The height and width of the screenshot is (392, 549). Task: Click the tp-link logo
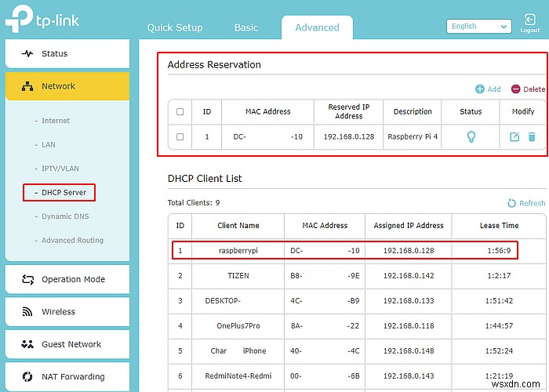[42, 19]
